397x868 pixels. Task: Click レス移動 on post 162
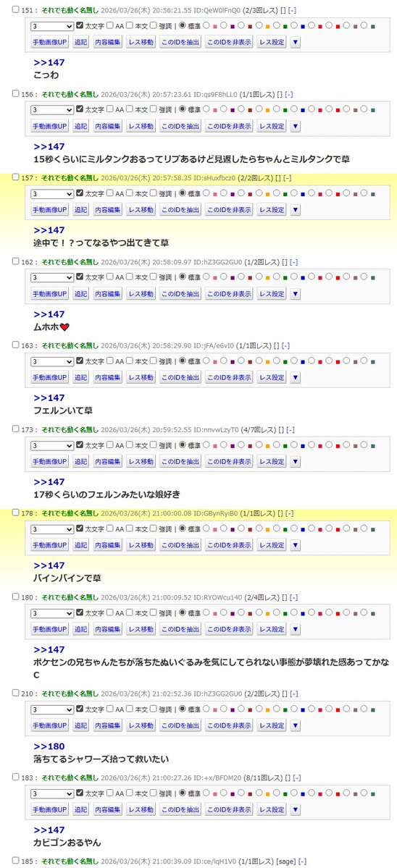tap(141, 293)
